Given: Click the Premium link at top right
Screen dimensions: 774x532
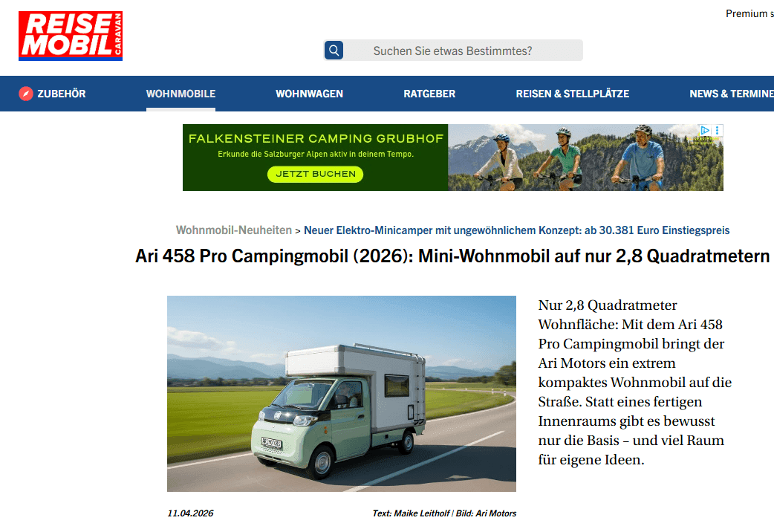Looking at the screenshot, I should pyautogui.click(x=749, y=14).
